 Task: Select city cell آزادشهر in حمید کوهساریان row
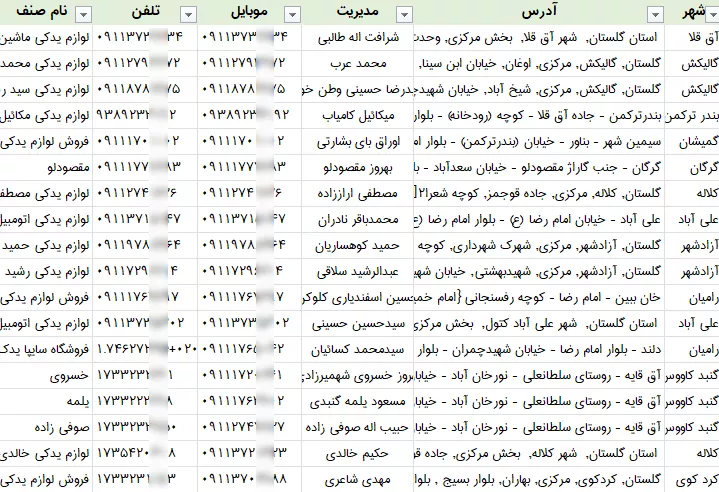pos(692,246)
